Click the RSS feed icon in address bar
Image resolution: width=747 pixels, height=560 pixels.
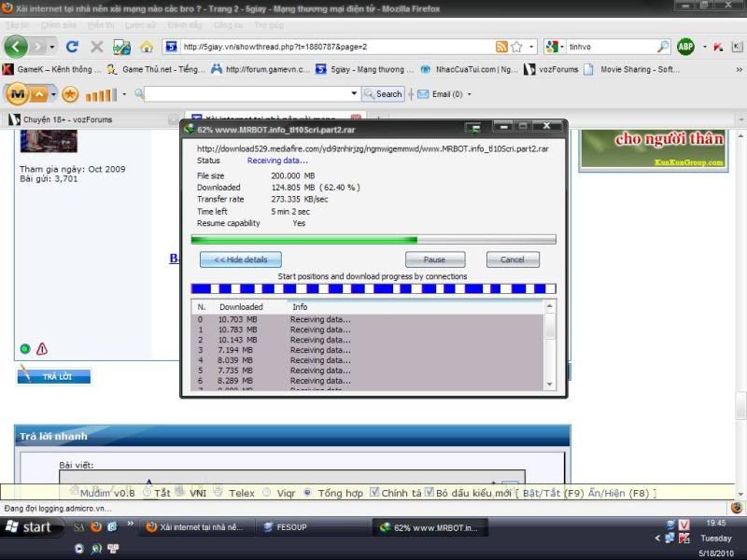[501, 47]
